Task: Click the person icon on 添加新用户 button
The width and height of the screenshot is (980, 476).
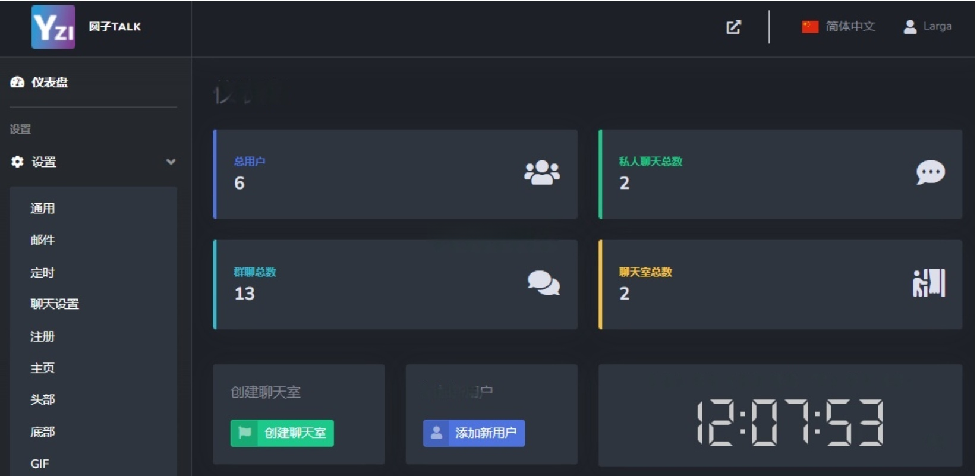Action: coord(436,433)
